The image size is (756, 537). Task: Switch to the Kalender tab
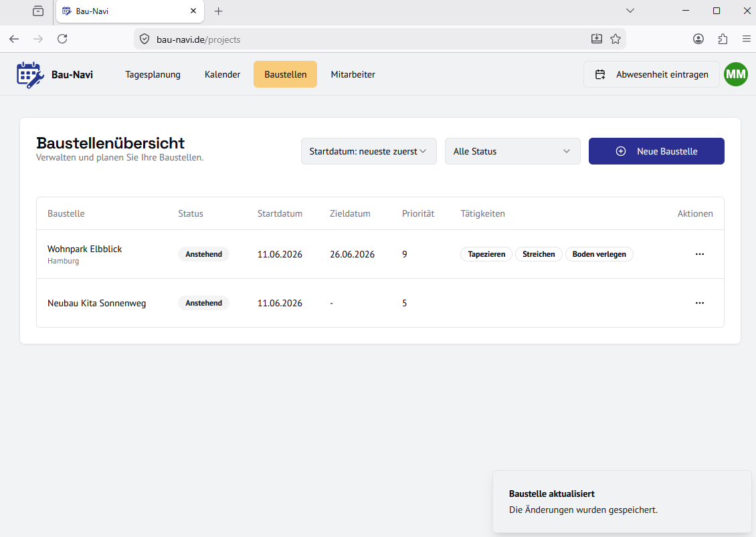pos(222,74)
